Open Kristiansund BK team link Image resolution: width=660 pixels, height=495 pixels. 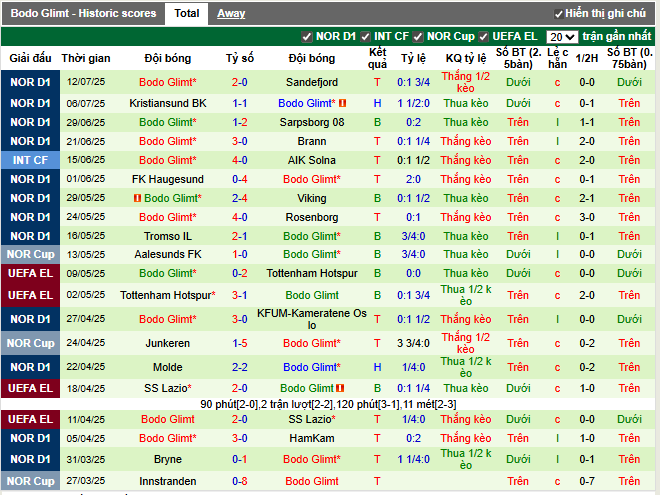[x=168, y=103]
